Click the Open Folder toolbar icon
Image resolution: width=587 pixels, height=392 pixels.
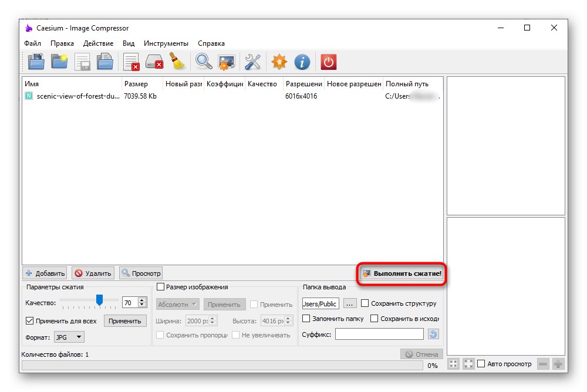59,62
